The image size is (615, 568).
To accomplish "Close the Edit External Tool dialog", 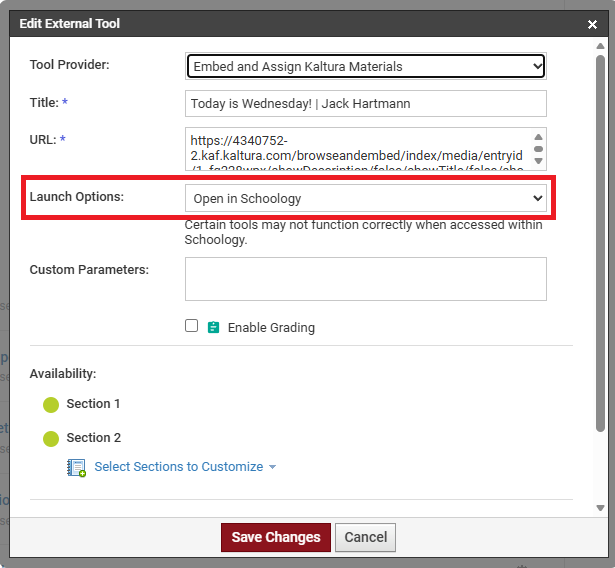I will click(x=592, y=24).
